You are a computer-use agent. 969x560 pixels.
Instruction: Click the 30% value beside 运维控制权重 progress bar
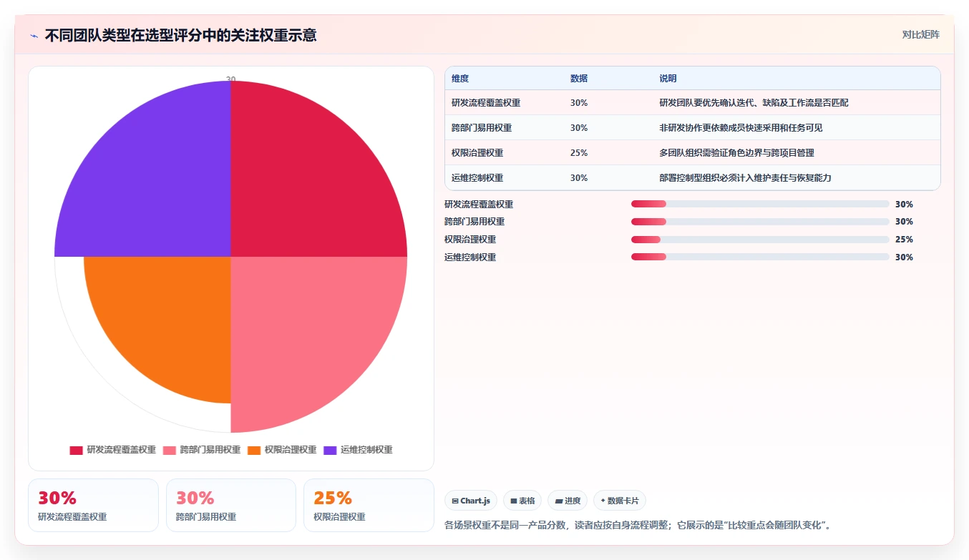[904, 257]
